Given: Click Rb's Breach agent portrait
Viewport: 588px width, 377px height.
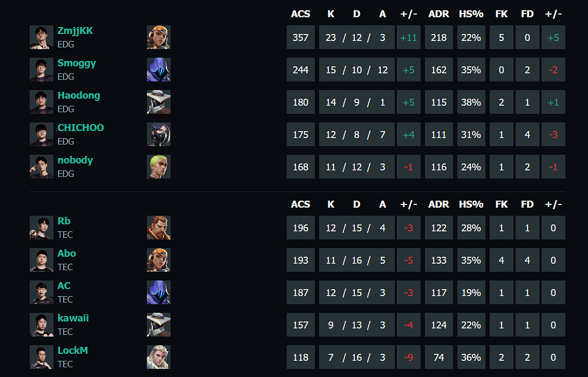Looking at the screenshot, I should point(158,228).
